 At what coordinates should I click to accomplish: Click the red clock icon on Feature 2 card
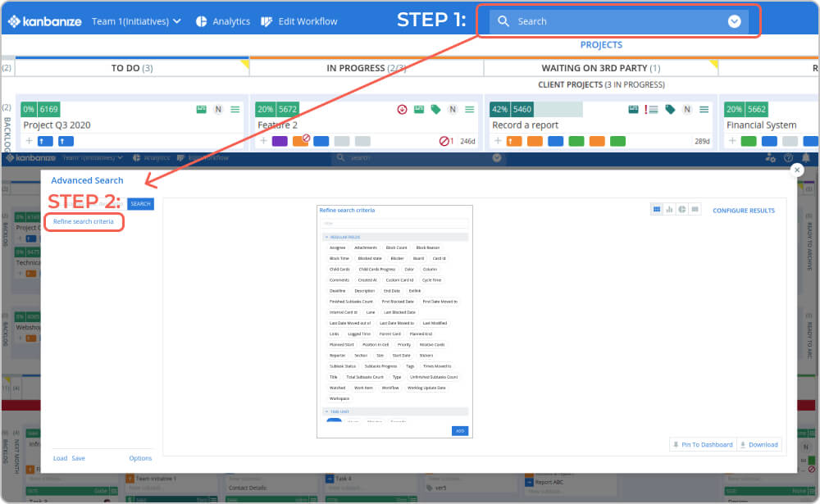pos(402,109)
